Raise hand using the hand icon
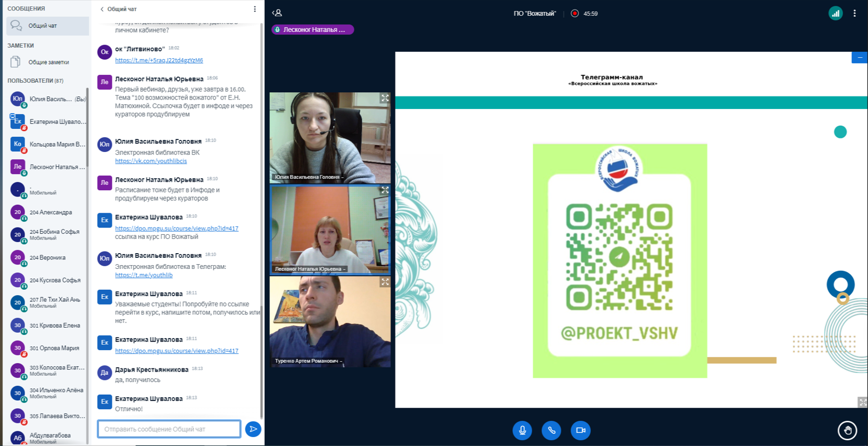The height and width of the screenshot is (446, 868). click(847, 431)
